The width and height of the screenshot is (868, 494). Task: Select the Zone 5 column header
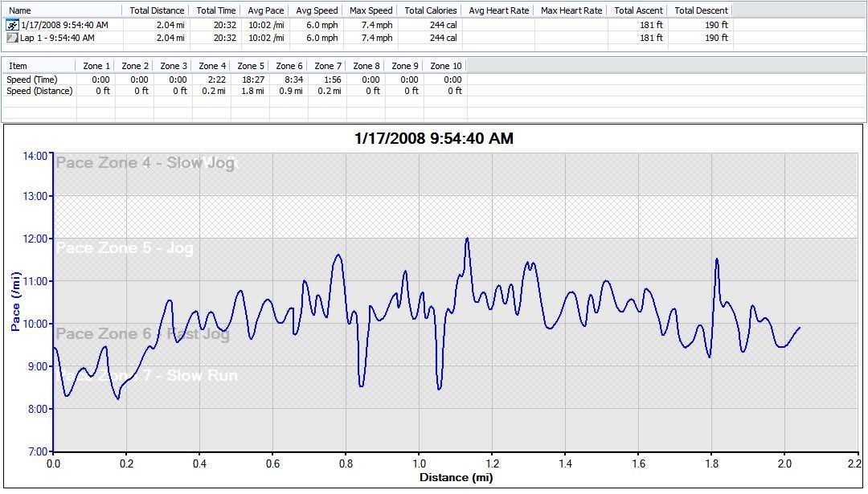252,66
